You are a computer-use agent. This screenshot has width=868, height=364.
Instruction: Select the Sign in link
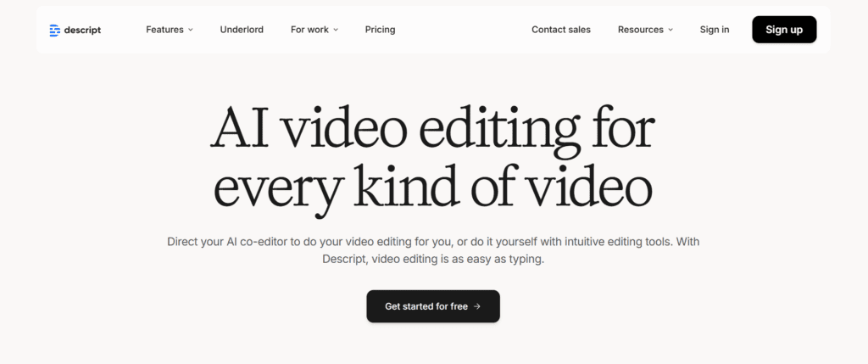(x=714, y=30)
